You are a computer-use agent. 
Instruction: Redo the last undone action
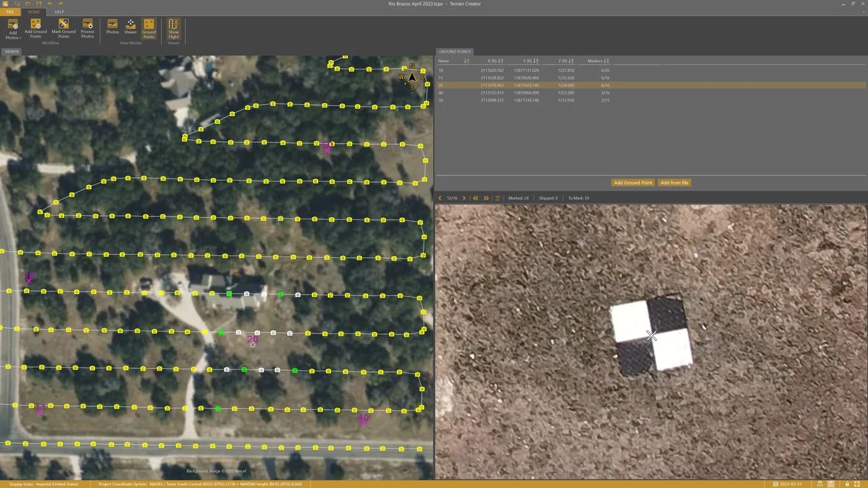point(61,4)
